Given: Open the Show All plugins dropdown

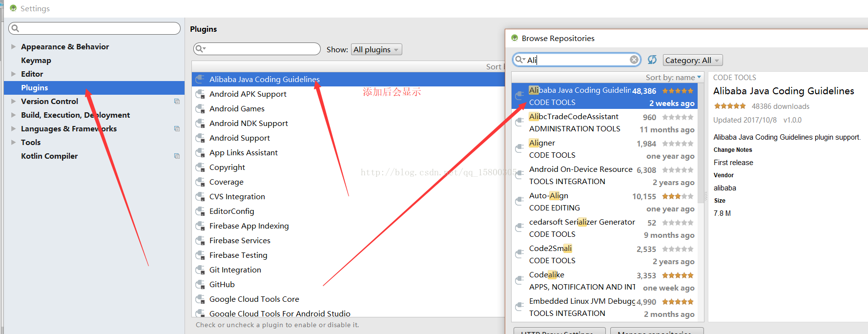Looking at the screenshot, I should point(376,49).
